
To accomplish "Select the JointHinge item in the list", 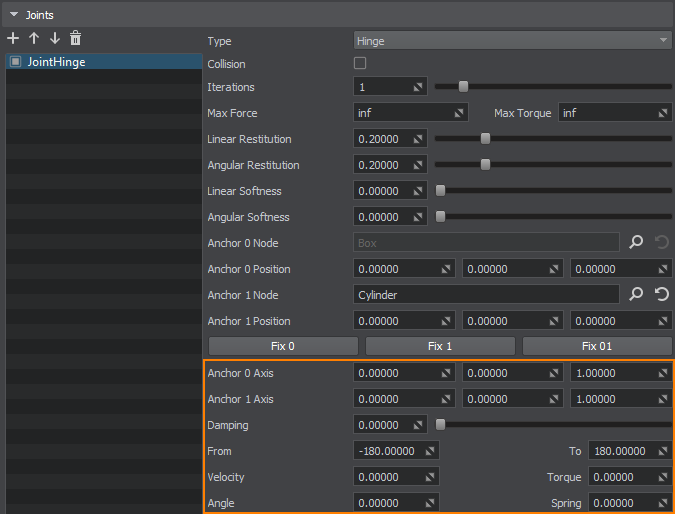I will 104,62.
